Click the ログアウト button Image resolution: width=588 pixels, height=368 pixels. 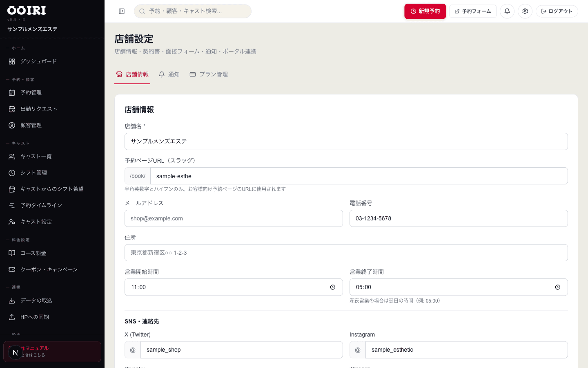[557, 11]
